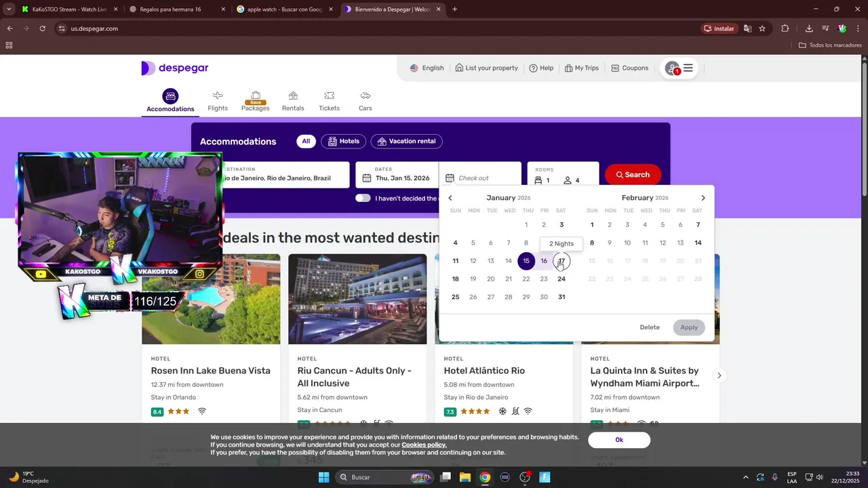Click the Windows taskbar Buscar search box
Screen dimensions: 868x488
(385, 477)
